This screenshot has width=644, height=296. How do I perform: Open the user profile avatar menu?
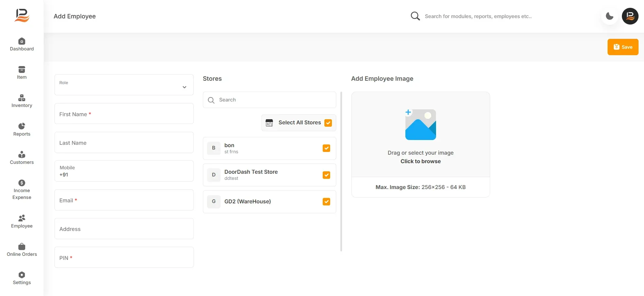point(630,16)
